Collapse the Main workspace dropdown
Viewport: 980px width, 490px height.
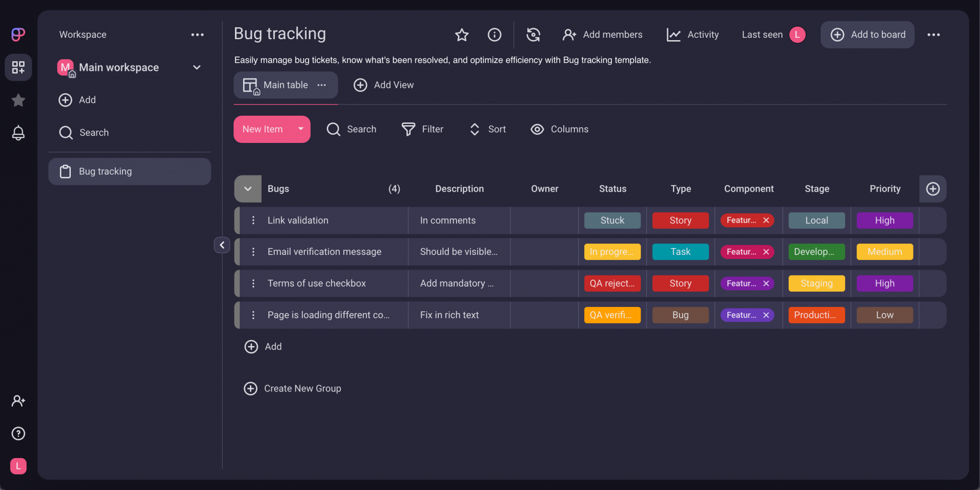[197, 67]
